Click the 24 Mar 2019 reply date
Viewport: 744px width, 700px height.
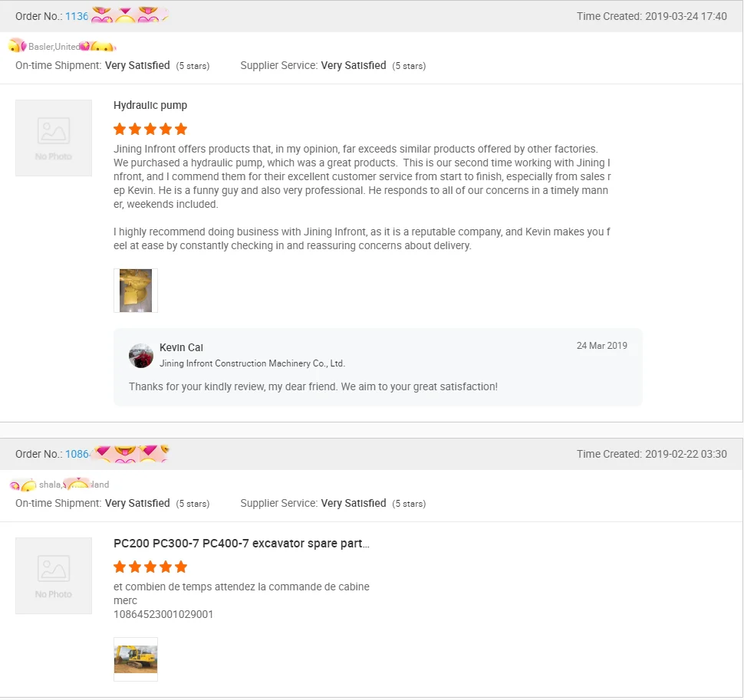click(x=601, y=346)
